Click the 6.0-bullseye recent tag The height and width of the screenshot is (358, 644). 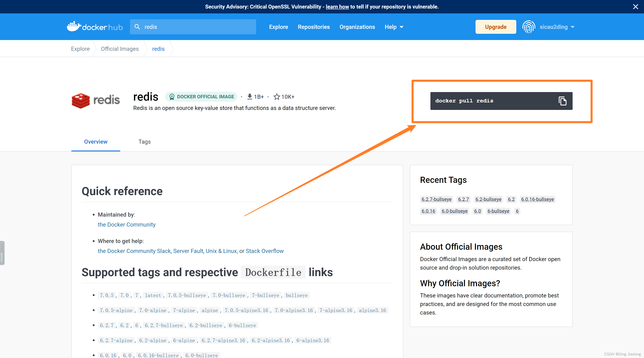click(454, 211)
